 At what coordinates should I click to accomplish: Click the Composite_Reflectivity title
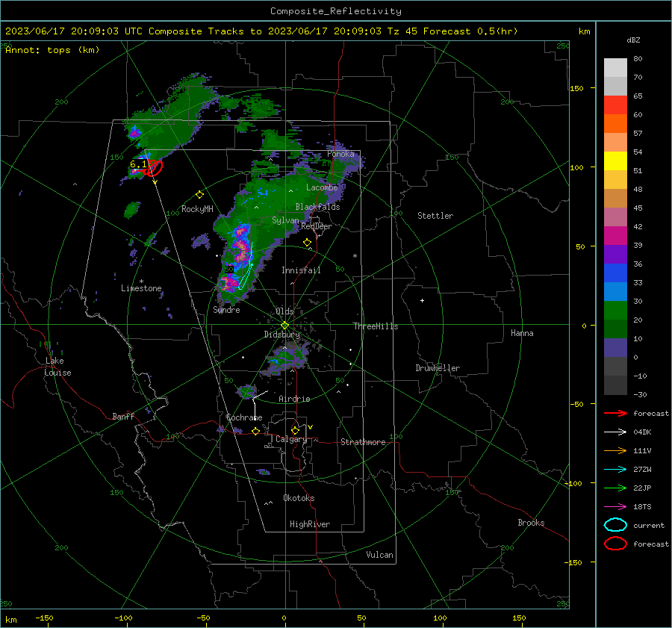336,11
